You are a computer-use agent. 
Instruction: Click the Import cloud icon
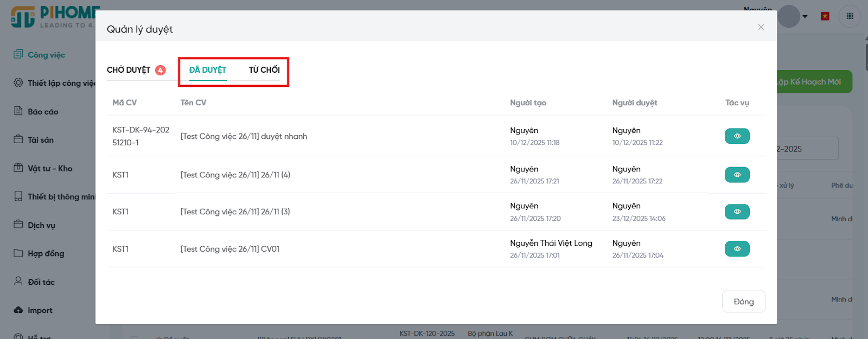pos(18,310)
